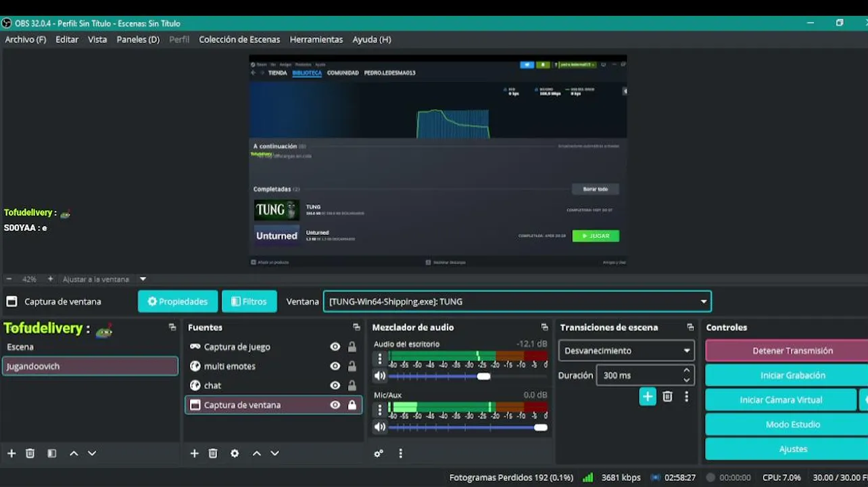
Task: Undock the Fuentes panel with its pop-out icon
Action: 356,327
